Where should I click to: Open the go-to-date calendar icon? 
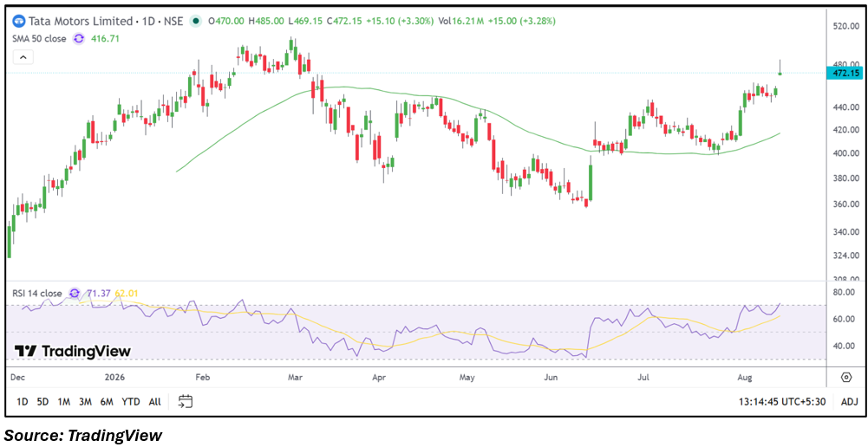click(186, 401)
